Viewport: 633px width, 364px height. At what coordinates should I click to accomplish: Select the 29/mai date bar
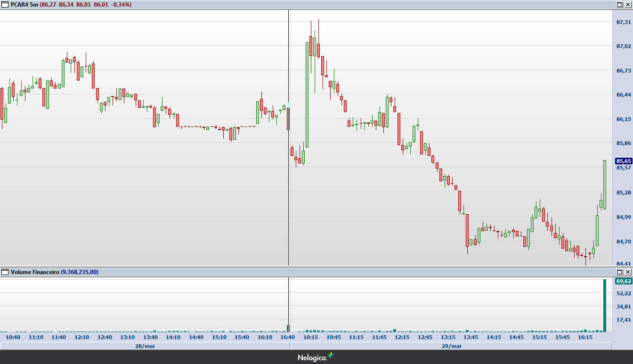coord(451,346)
